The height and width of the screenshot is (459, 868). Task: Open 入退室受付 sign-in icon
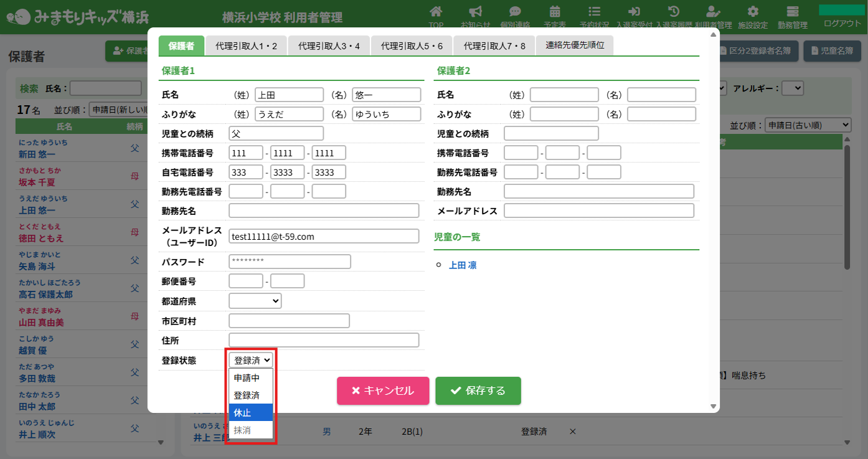634,12
